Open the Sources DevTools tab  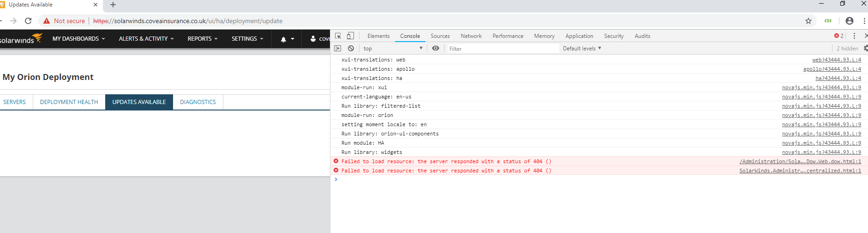pyautogui.click(x=440, y=36)
